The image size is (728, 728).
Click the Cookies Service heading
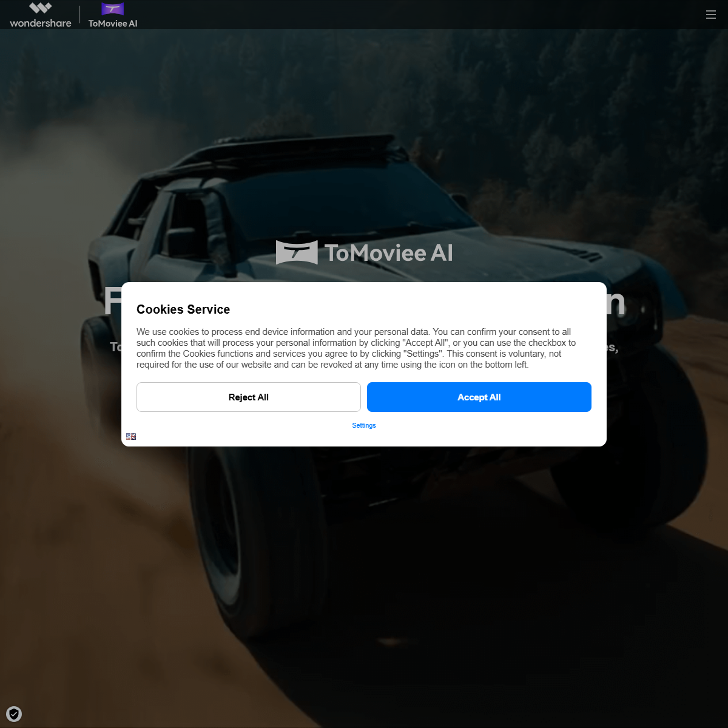click(183, 309)
